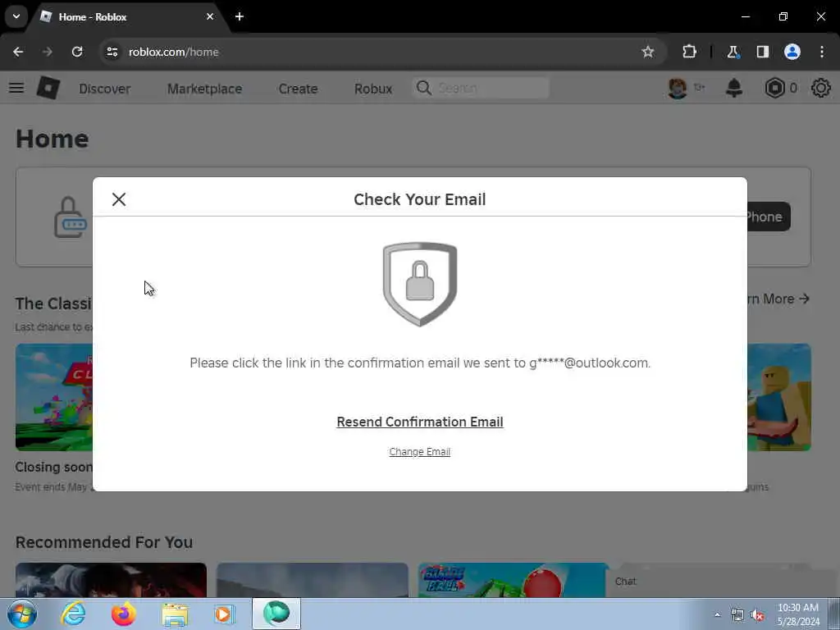The width and height of the screenshot is (840, 630).
Task: Click the Roblox logo icon
Action: tap(48, 87)
